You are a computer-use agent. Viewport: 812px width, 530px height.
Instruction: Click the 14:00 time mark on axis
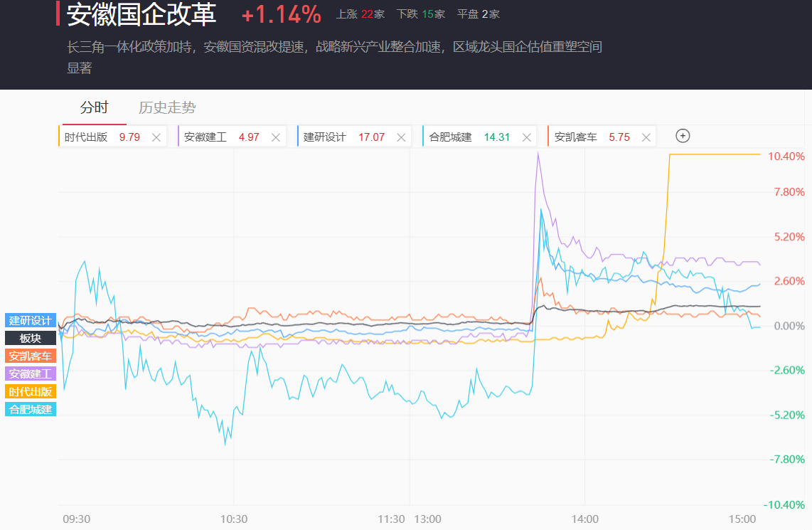(x=584, y=519)
